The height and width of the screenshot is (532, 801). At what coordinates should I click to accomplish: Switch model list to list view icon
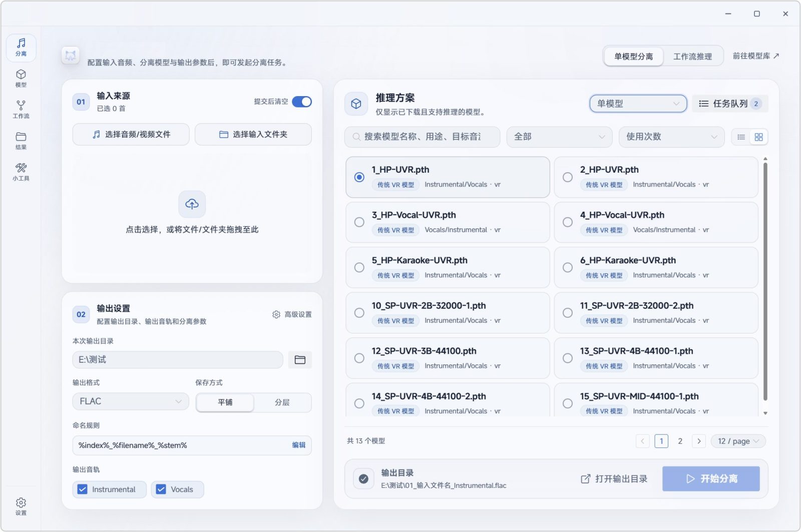point(741,137)
